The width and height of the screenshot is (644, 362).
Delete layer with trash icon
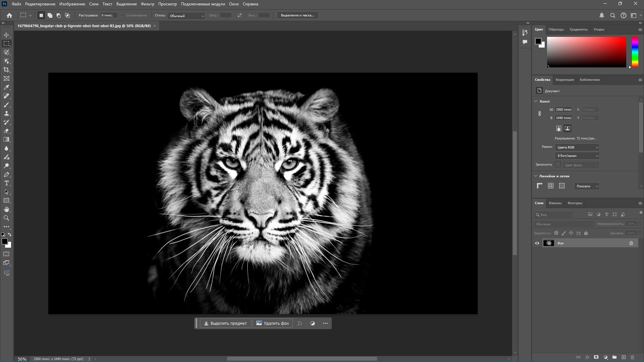(x=633, y=357)
